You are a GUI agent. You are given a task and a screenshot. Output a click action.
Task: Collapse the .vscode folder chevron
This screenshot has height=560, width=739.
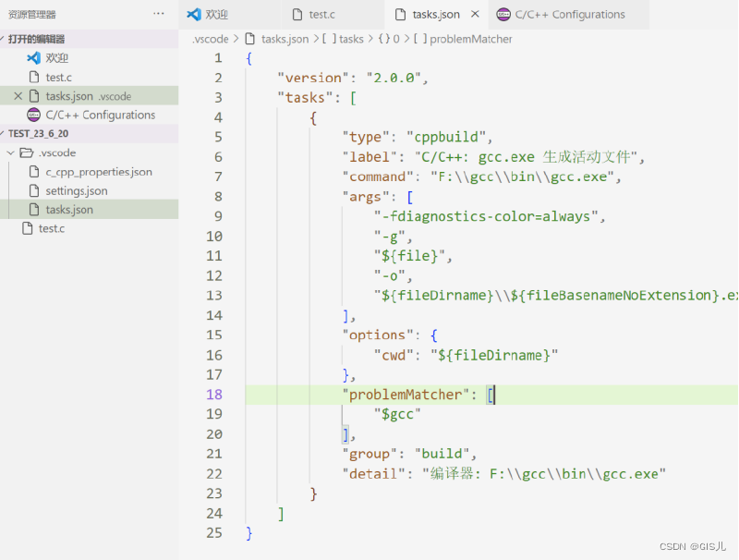[11, 152]
